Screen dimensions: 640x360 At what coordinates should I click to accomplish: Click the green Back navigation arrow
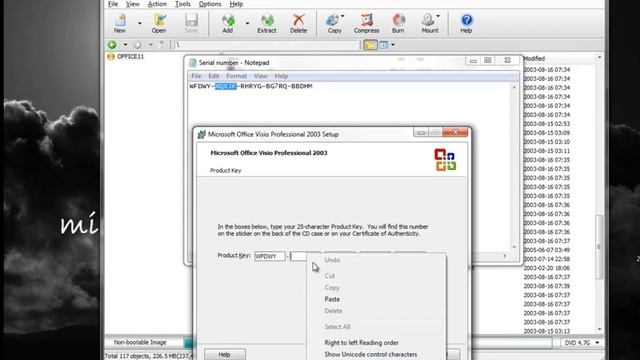point(112,44)
